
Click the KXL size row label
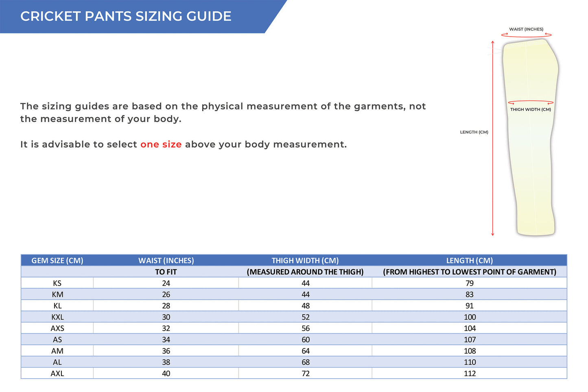point(57,317)
